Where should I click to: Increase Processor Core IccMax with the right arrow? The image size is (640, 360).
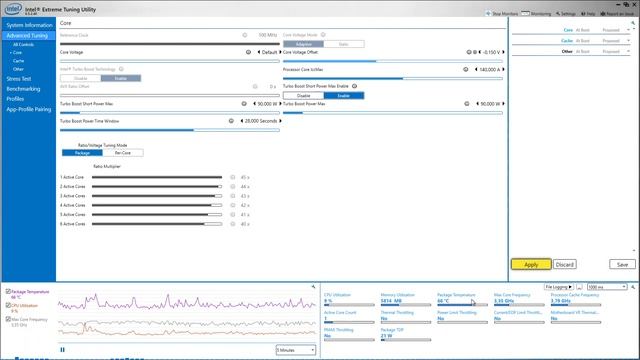[503, 69]
